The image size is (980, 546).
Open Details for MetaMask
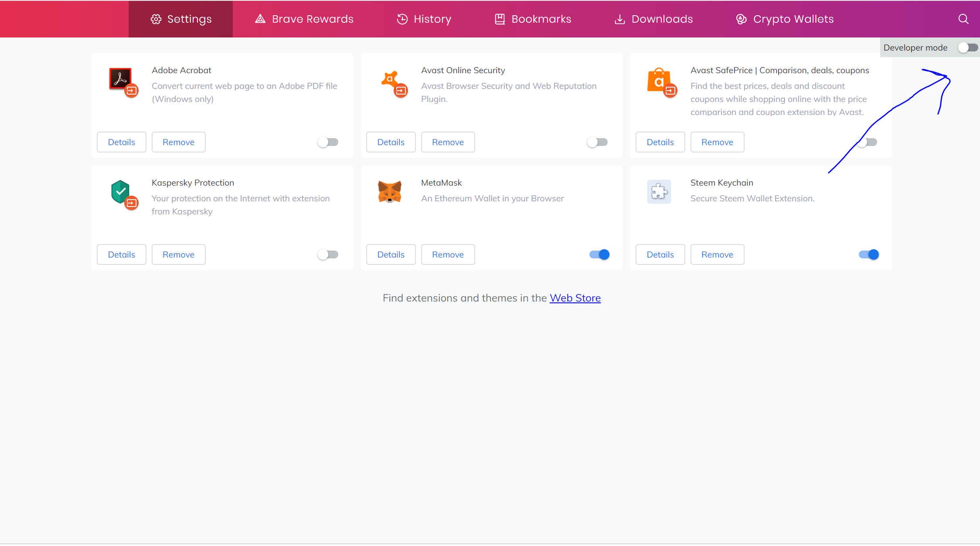pyautogui.click(x=391, y=254)
